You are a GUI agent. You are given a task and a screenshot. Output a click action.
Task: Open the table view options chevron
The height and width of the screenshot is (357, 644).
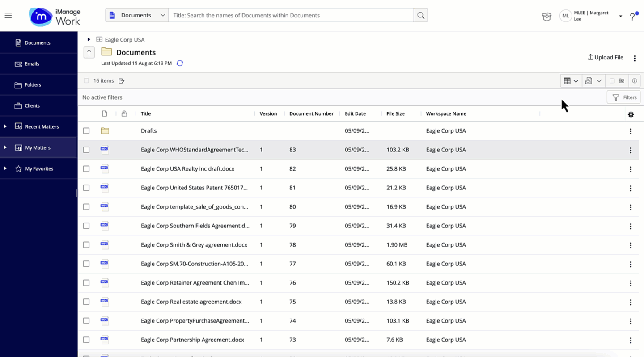pyautogui.click(x=576, y=80)
